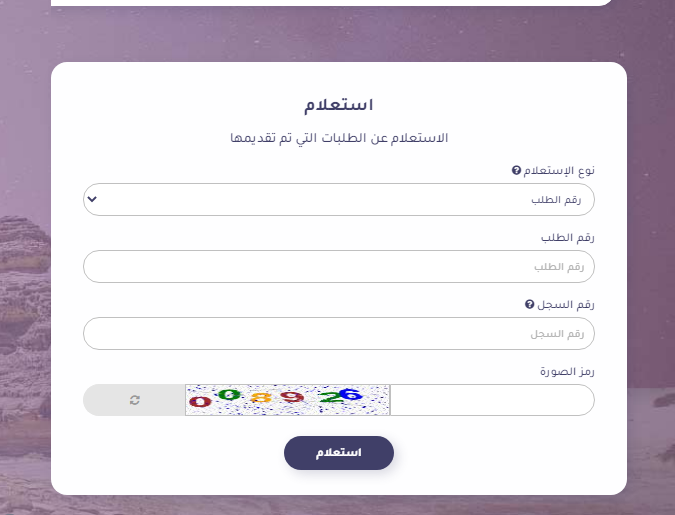Click the رقم السجل field label
675x515 pixels.
click(x=568, y=304)
